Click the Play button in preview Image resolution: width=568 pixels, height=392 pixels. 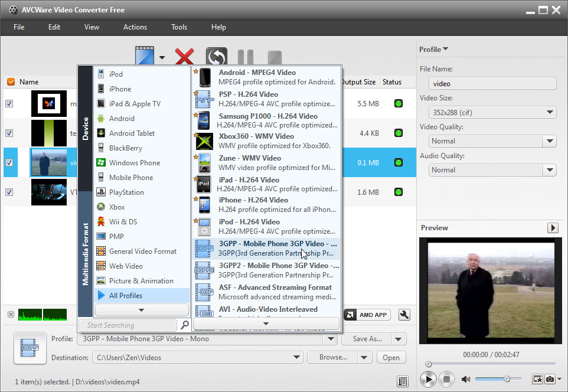(429, 378)
